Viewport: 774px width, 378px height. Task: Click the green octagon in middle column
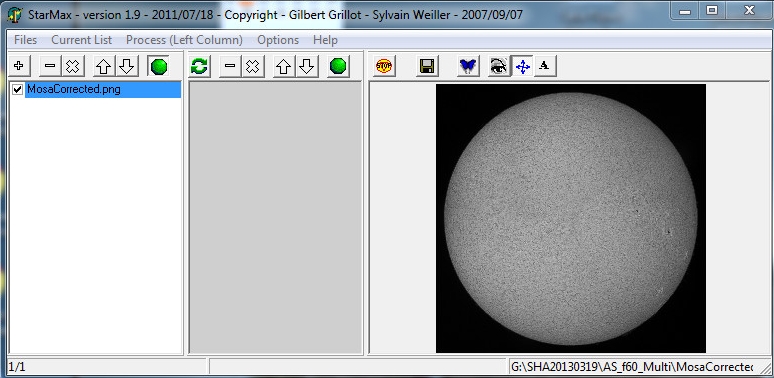coord(338,66)
